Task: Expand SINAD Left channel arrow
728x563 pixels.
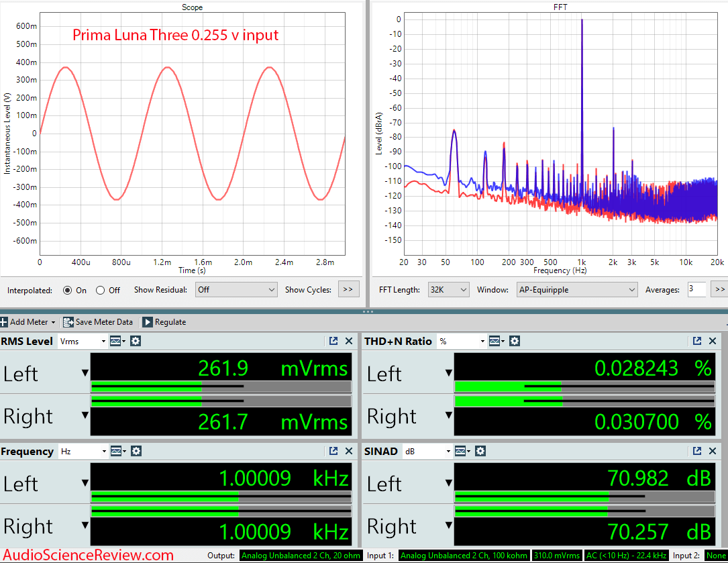Action: 448,482
